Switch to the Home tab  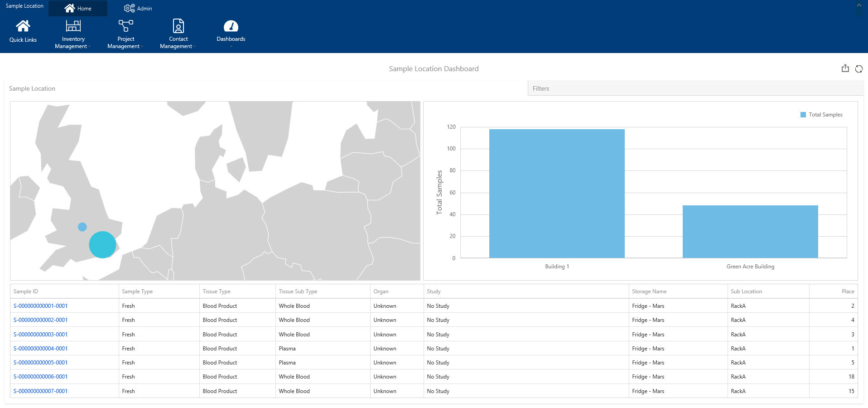tap(78, 8)
